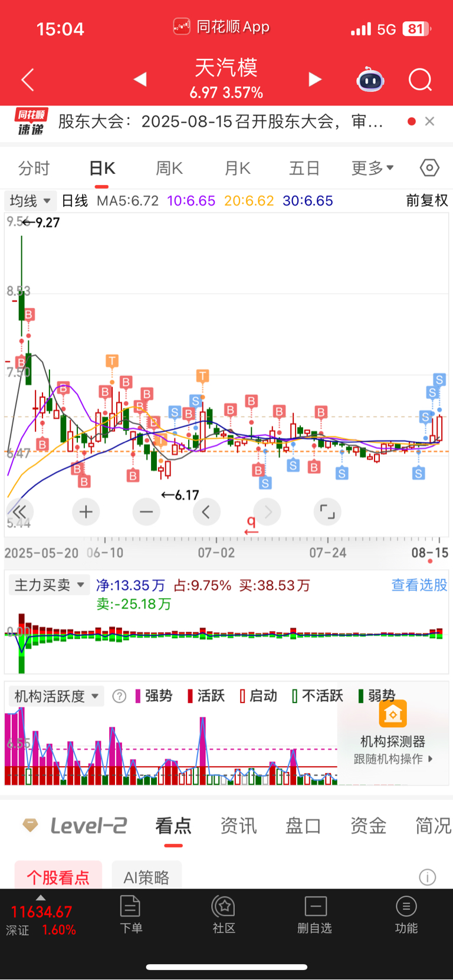Screen dimensions: 453x980
Task: Tap the info icon beside AI策略
Action: pyautogui.click(x=428, y=877)
